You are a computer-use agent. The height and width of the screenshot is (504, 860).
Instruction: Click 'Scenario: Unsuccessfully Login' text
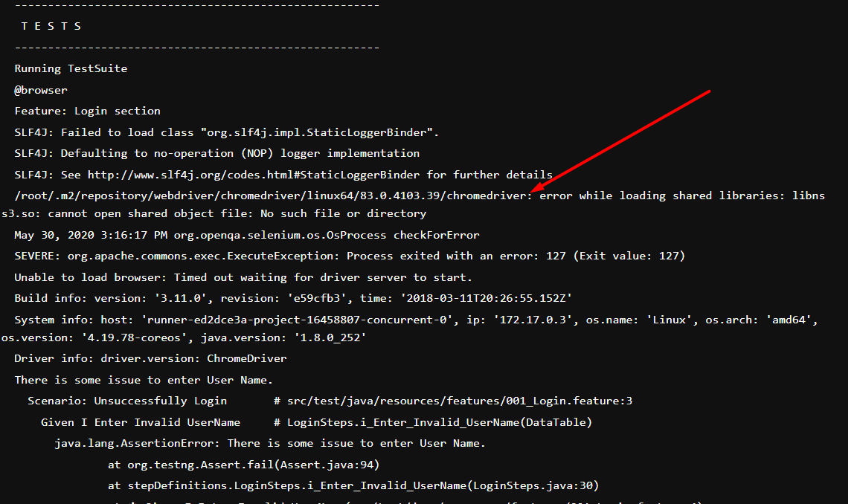pyautogui.click(x=127, y=401)
